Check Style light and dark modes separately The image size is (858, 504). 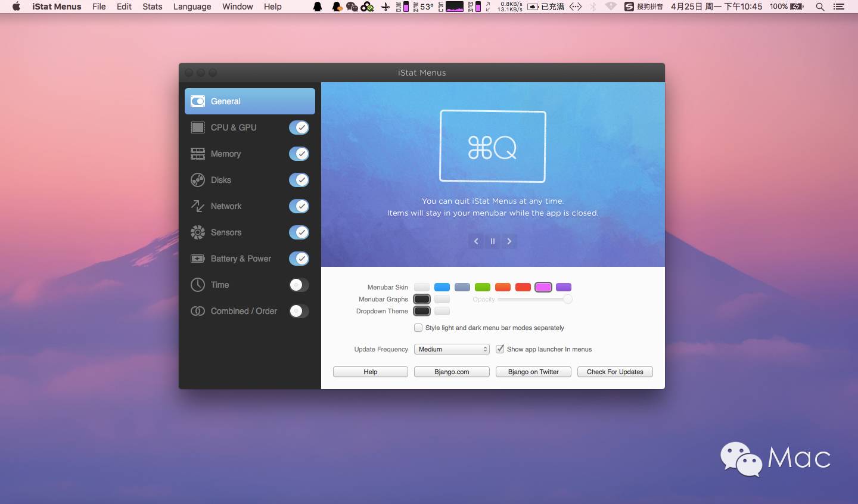pos(418,328)
